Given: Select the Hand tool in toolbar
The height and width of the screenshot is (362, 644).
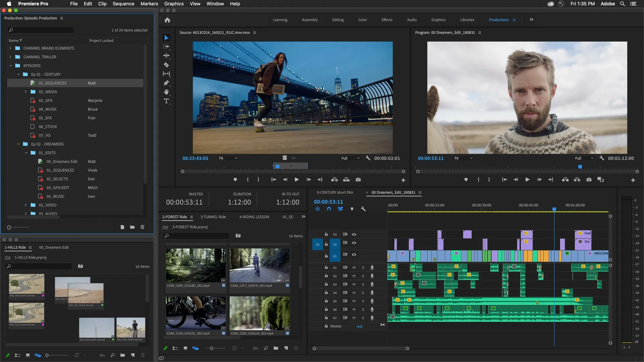Looking at the screenshot, I should click(167, 92).
